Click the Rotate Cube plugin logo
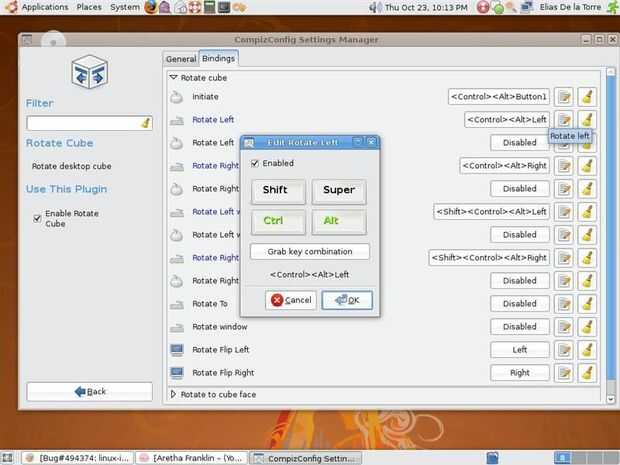The height and width of the screenshot is (465, 620). click(x=90, y=72)
